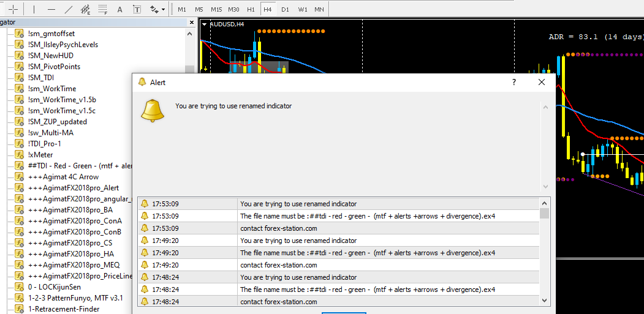Select +++AgimatFX2018pro_CS indicator
The image size is (644, 314).
click(x=70, y=243)
